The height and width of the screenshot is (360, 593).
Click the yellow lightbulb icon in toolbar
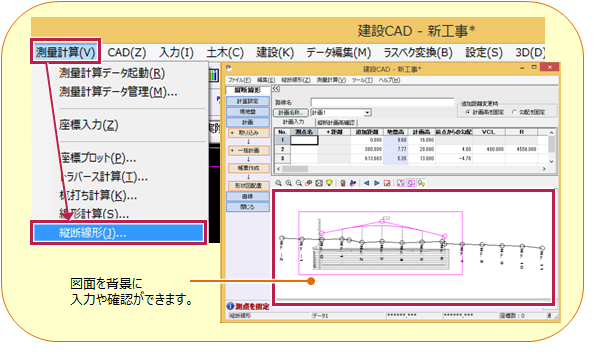pyautogui.click(x=329, y=183)
